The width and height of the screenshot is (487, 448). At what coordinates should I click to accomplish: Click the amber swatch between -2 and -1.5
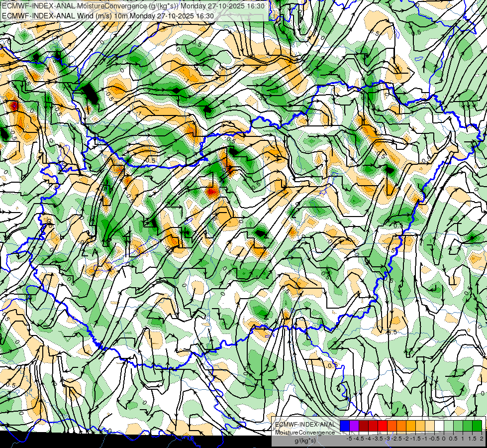click(411, 426)
